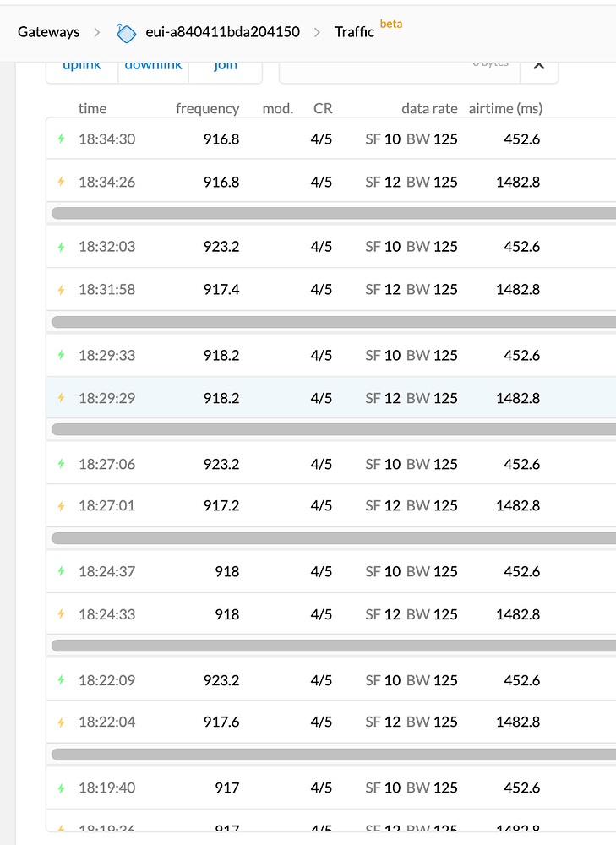Click the filter input field next to join
The width and height of the screenshot is (616, 845).
(400, 67)
